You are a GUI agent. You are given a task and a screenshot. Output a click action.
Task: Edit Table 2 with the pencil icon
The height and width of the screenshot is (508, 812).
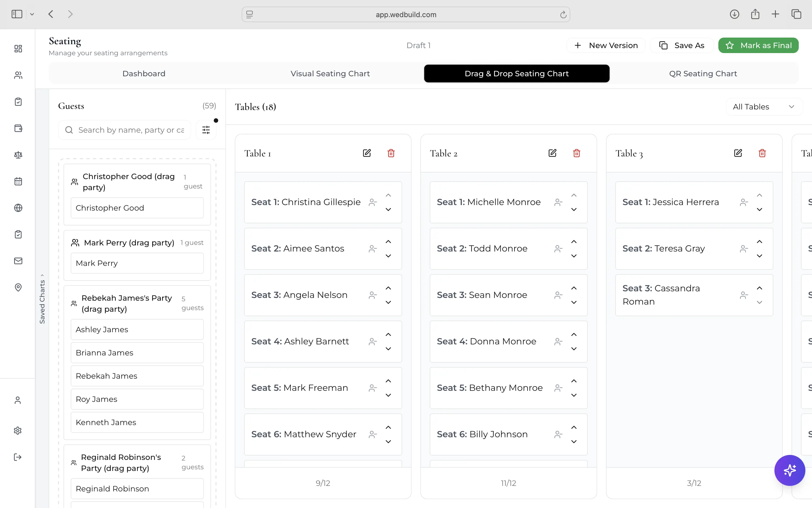coord(553,153)
